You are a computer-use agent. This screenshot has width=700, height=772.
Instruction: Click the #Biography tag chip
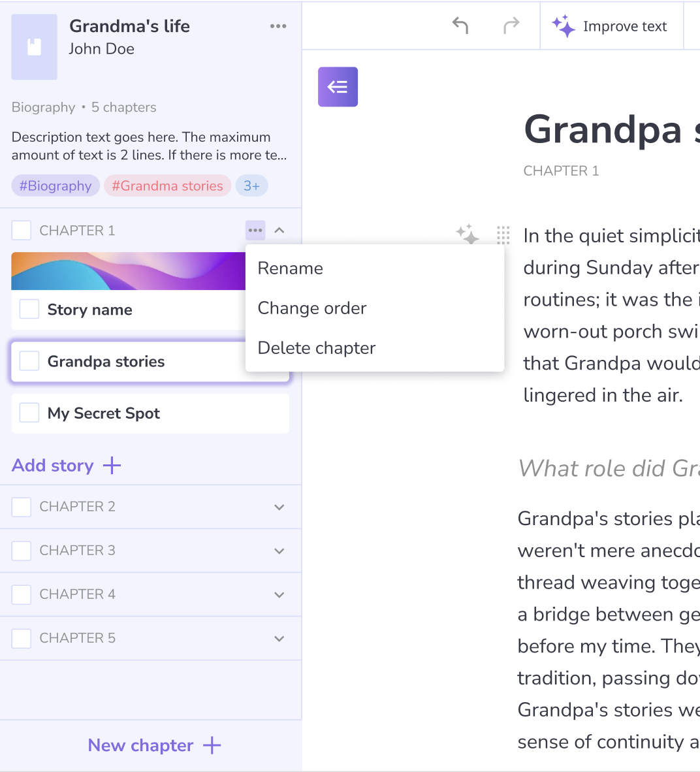(56, 186)
